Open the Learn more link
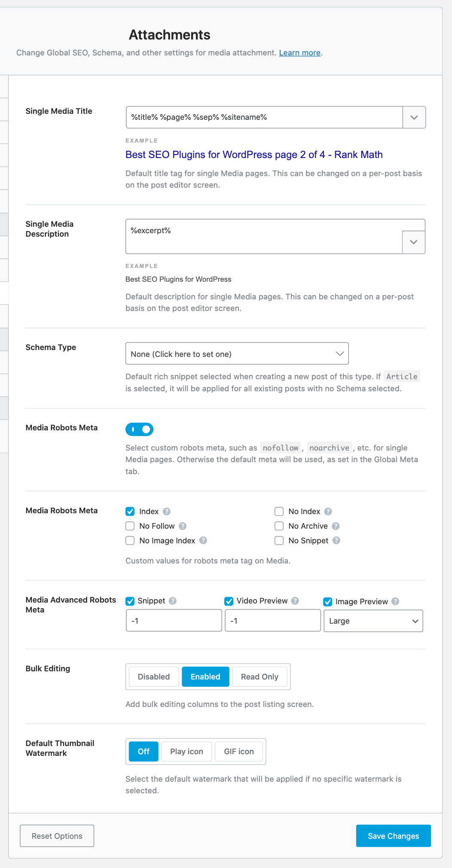452x868 pixels. 299,53
